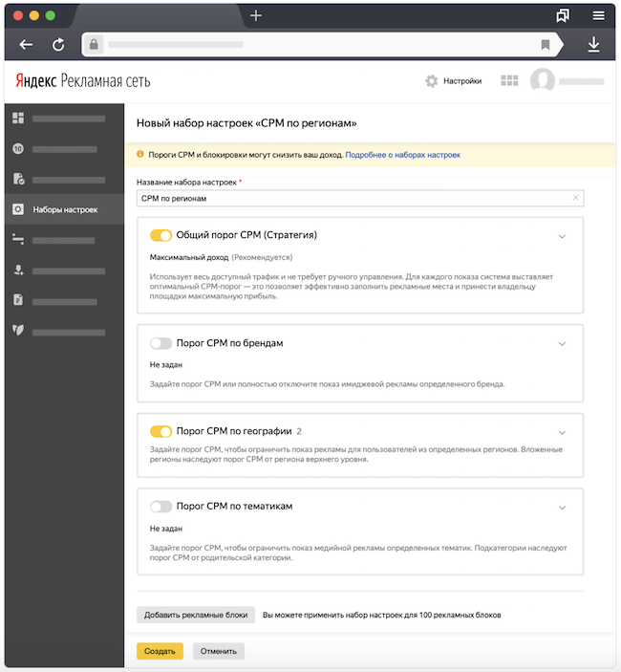Click the lock icon in address bar

click(94, 44)
